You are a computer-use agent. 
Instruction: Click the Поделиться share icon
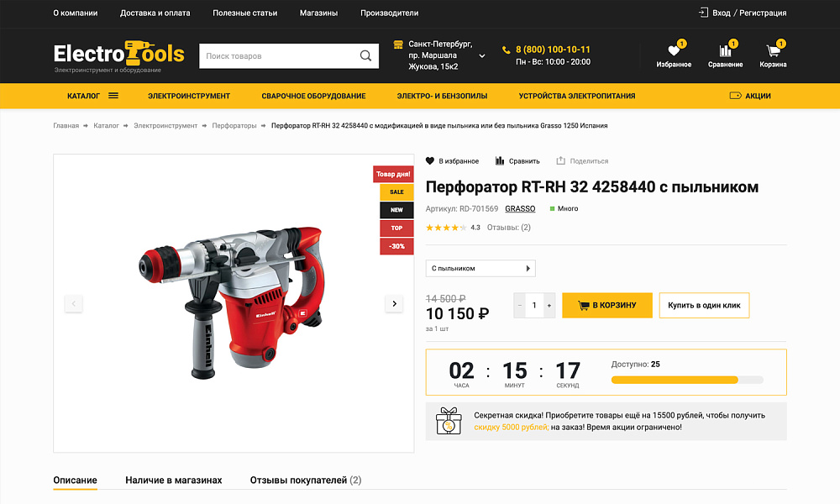tap(559, 160)
